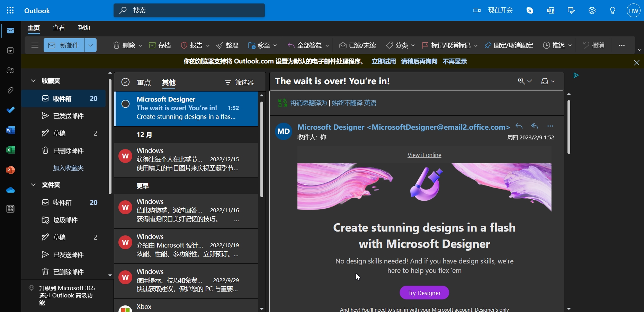
Task: Toggle Read/Unread status
Action: [x=358, y=45]
